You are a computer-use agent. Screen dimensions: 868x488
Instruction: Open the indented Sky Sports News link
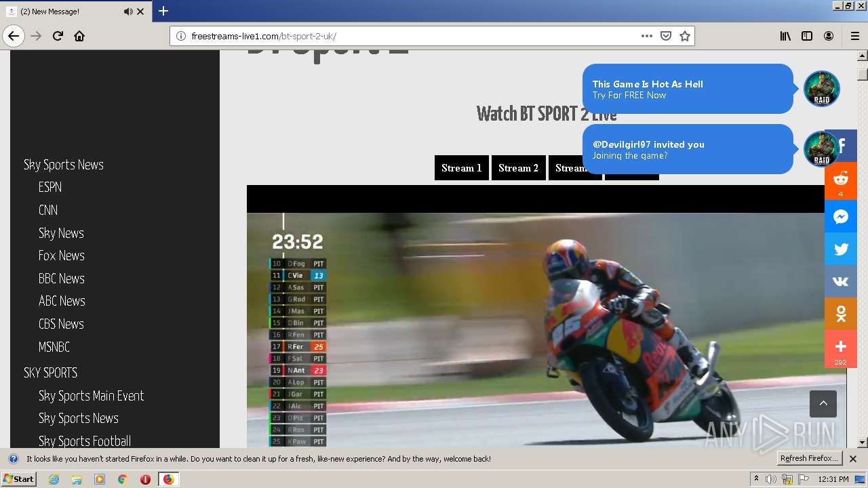pos(79,418)
